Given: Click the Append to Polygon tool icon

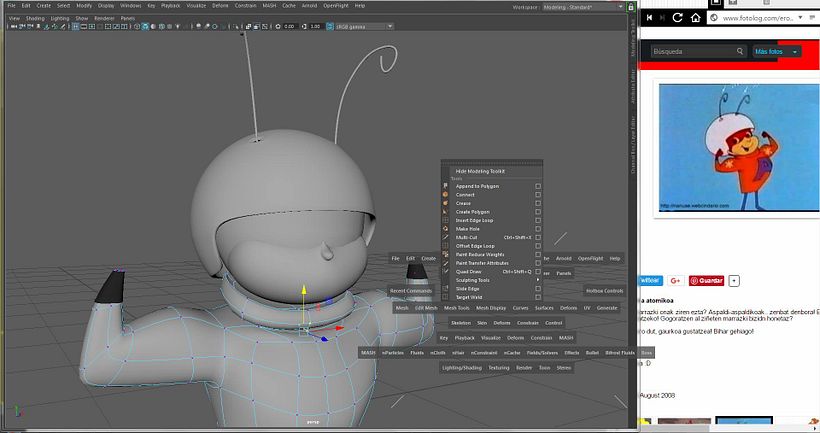Looking at the screenshot, I should pos(445,186).
